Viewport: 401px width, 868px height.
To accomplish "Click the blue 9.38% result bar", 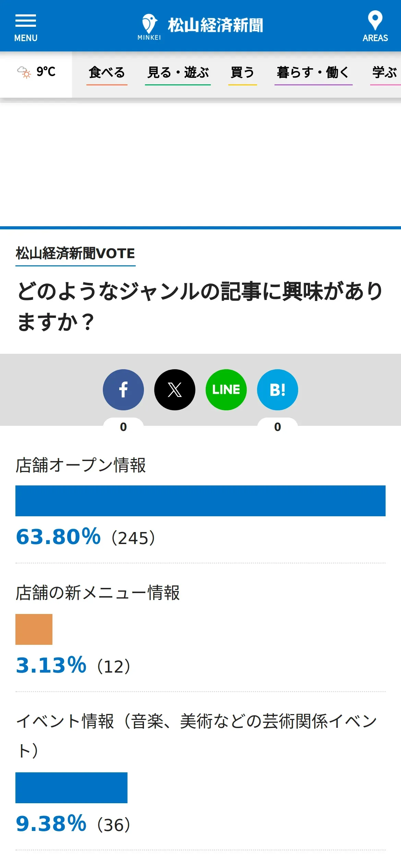I will click(x=71, y=788).
